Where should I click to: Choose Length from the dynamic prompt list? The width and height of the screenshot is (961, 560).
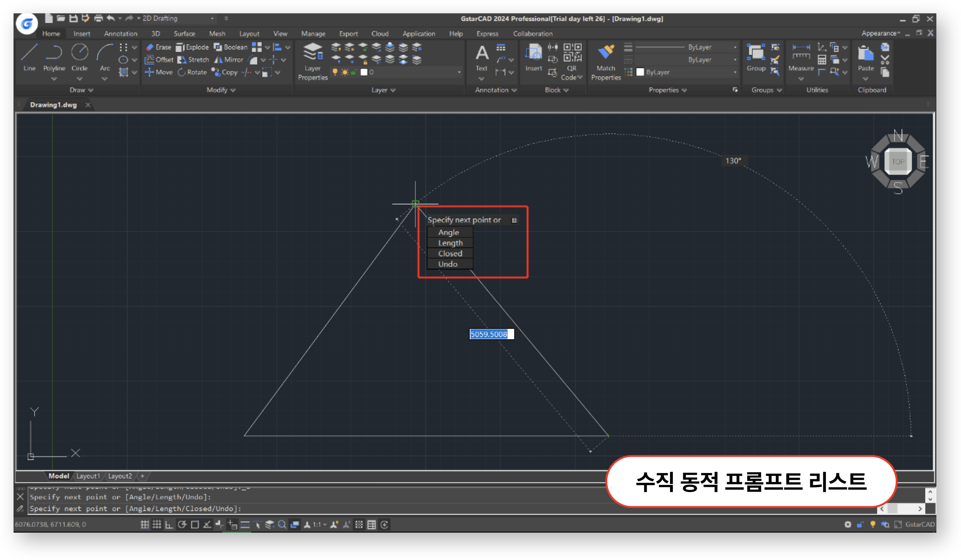[x=450, y=243]
